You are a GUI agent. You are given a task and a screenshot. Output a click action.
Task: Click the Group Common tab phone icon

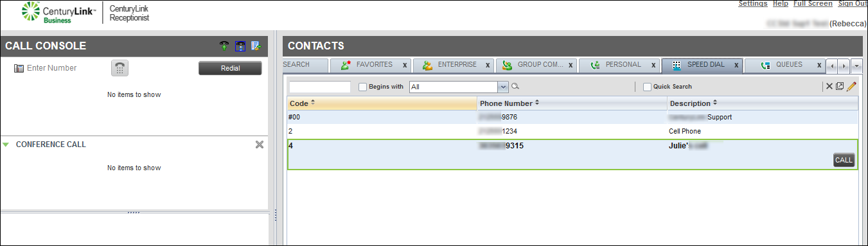(508, 65)
